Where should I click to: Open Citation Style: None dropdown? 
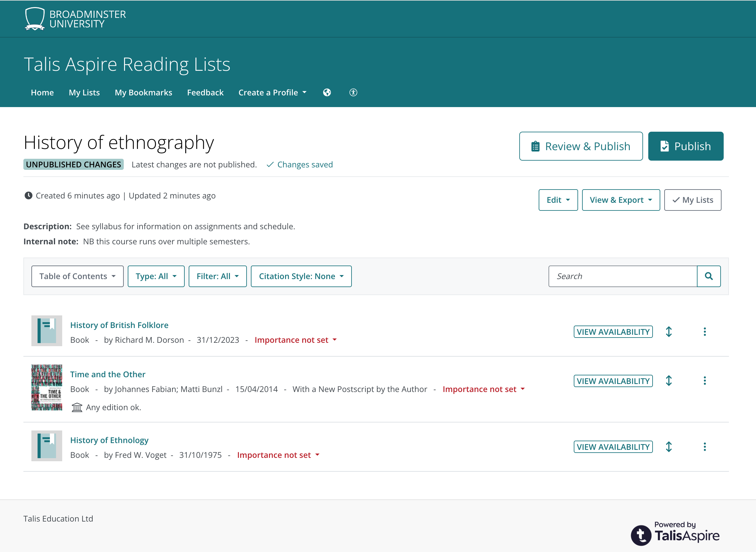[301, 276]
